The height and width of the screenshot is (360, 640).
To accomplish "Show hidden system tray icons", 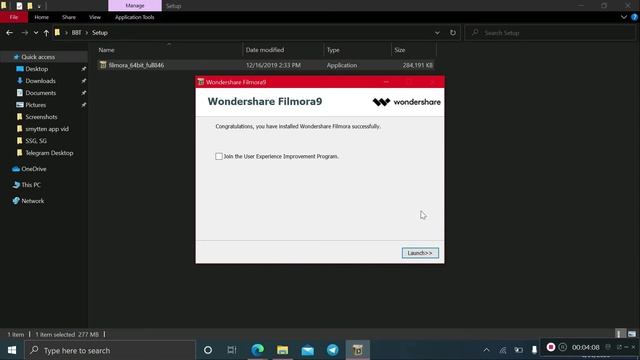I will tap(486, 350).
